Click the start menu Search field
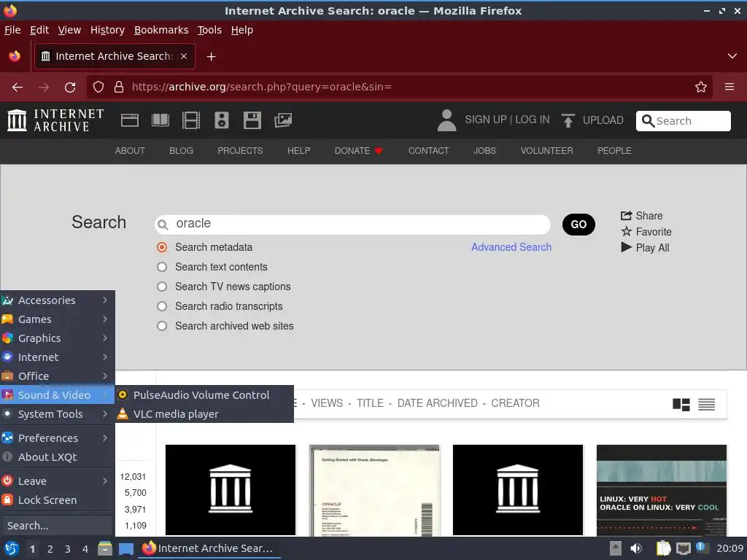The image size is (747, 560). point(57,526)
